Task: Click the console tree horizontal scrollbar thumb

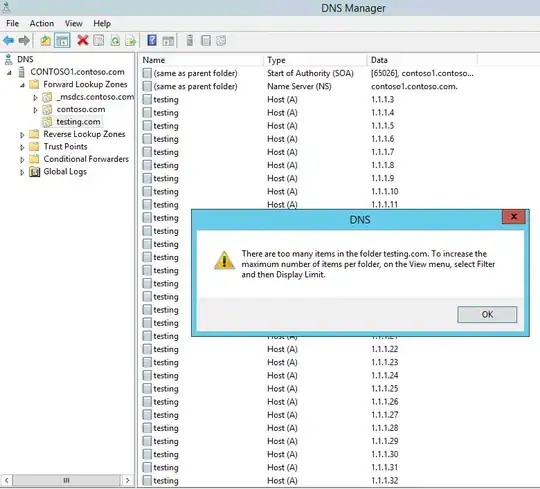Action: (66, 480)
